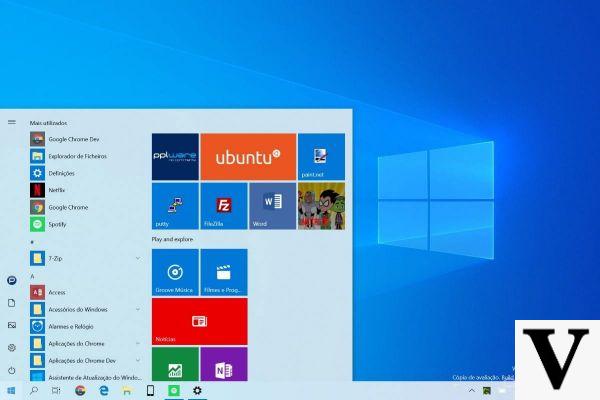Open the putty tile
Screen dimensions: 600x400
click(x=175, y=206)
